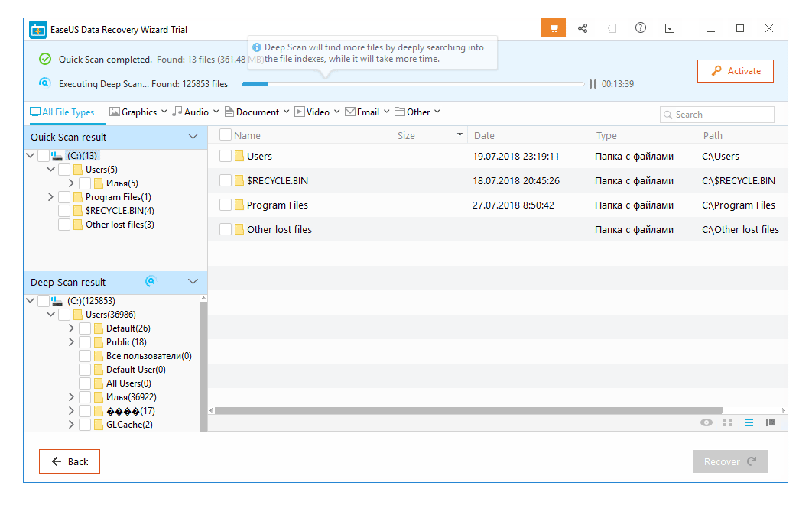Viewport: 812px width, 508px height.
Task: Check the Users(36986) tree checkbox
Action: coord(64,315)
